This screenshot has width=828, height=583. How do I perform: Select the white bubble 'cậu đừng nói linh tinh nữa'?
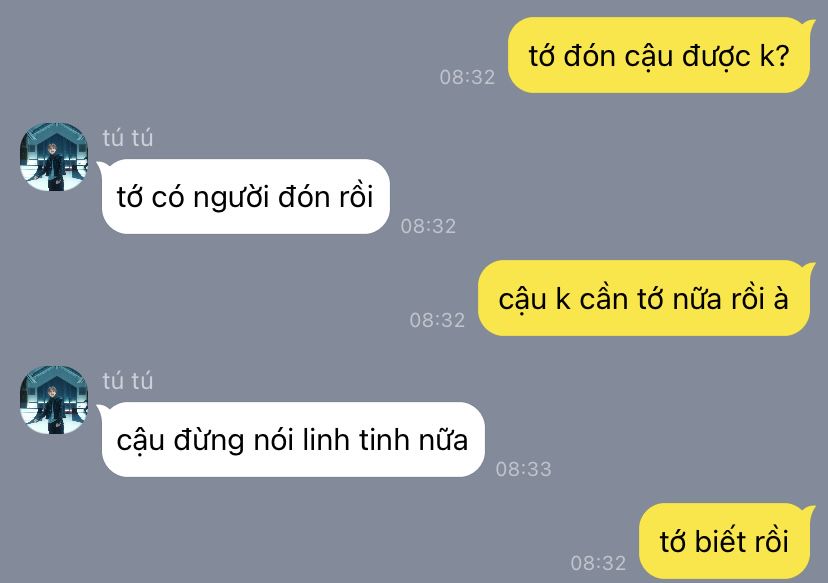coord(293,439)
